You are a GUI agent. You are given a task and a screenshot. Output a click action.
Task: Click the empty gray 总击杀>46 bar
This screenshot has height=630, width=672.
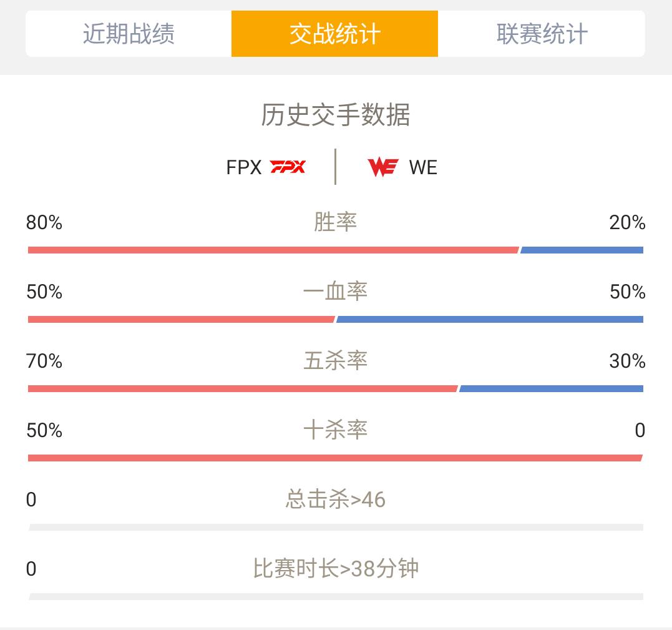(336, 527)
